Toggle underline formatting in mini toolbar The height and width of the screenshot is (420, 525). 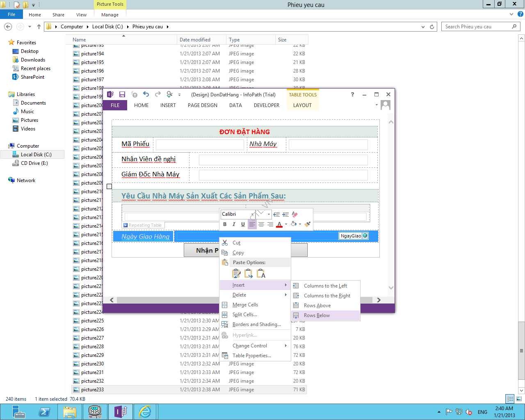coord(243,224)
